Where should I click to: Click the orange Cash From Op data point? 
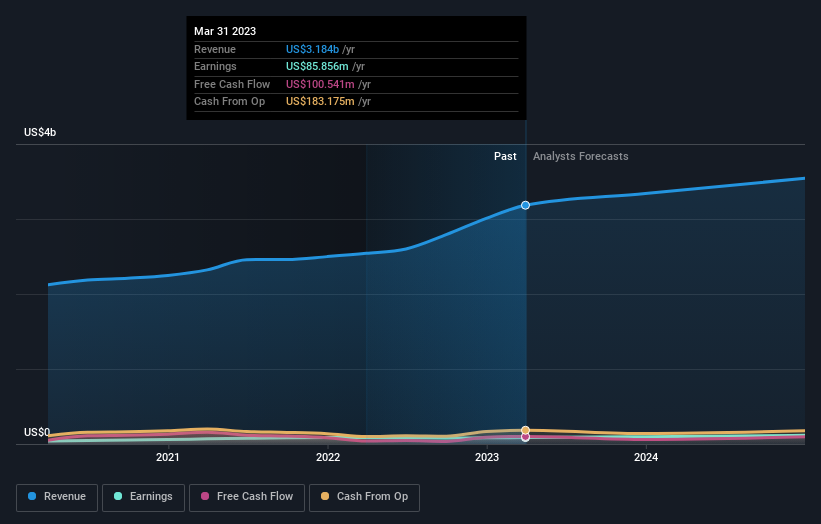[525, 430]
